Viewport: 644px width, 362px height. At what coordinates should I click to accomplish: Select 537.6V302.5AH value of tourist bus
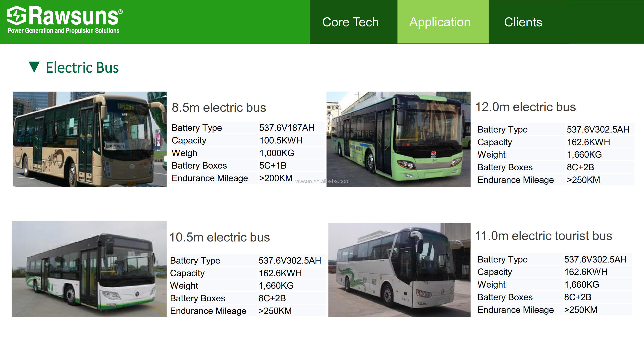coord(595,259)
